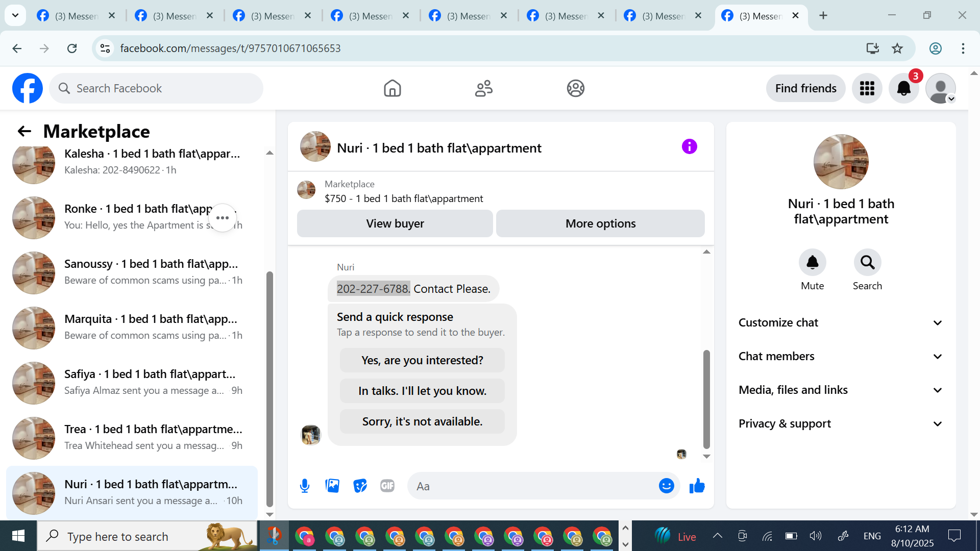Send "Sorry, it's not available." quick response
This screenshot has width=980, height=551.
point(422,421)
